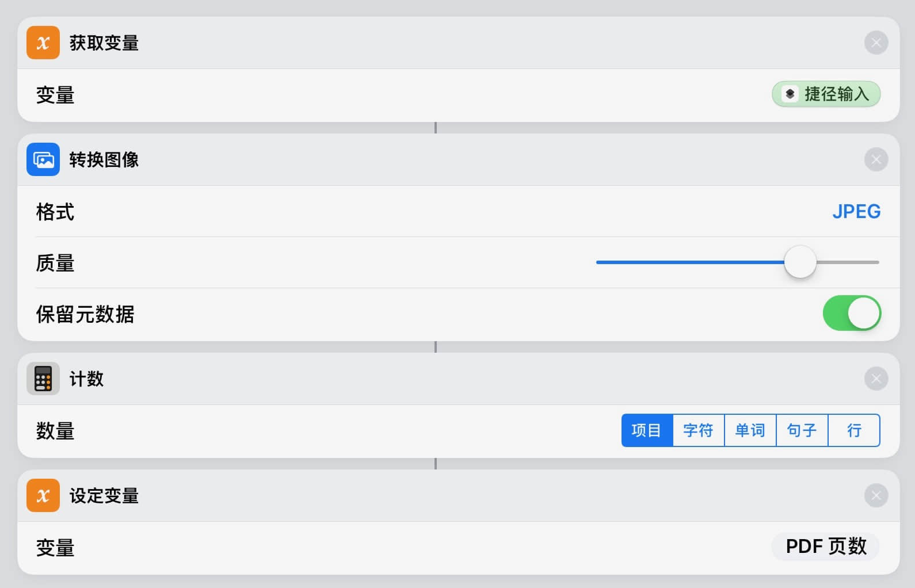This screenshot has width=915, height=588.
Task: Open the 捷径输入 variable token
Action: tap(826, 94)
